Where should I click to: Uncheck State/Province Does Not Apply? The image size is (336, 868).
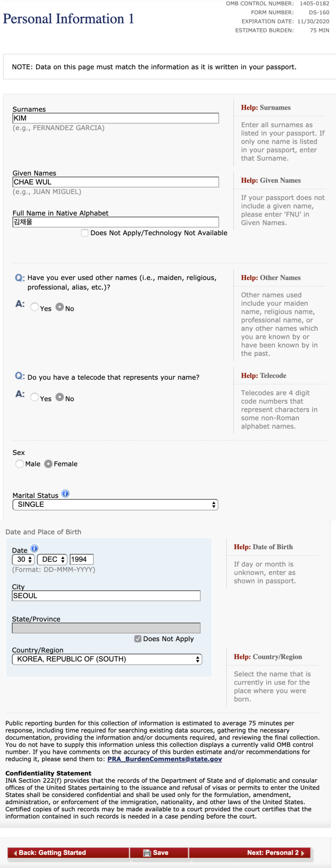click(x=138, y=639)
